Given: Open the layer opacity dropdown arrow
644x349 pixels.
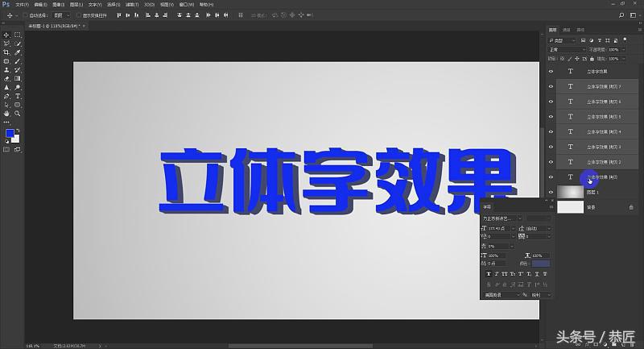Looking at the screenshot, I should (x=623, y=49).
